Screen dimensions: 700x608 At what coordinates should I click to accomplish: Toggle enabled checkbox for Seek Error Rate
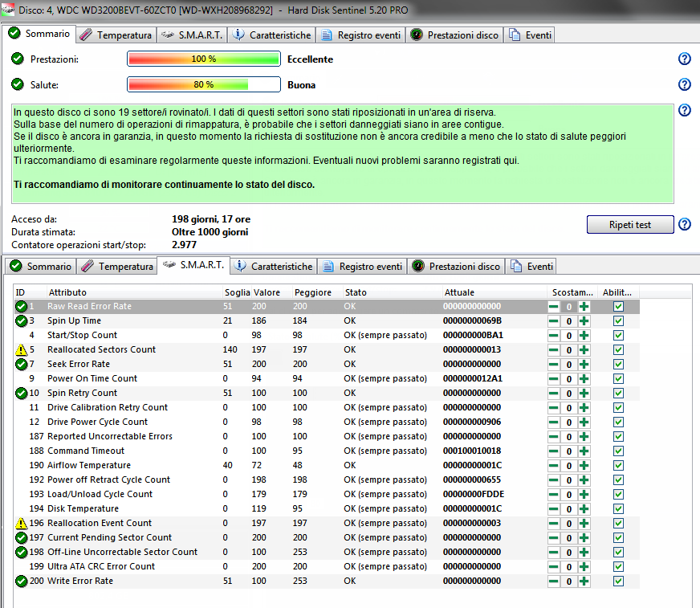coord(618,365)
